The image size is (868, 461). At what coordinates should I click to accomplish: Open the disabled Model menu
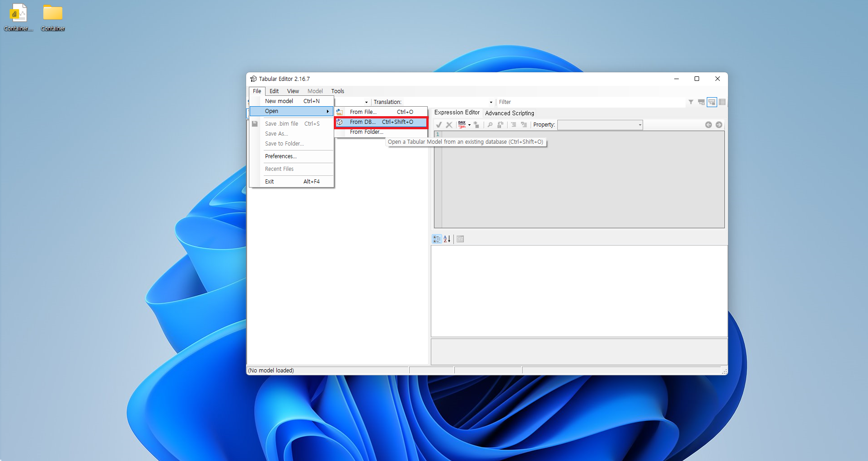coord(315,91)
